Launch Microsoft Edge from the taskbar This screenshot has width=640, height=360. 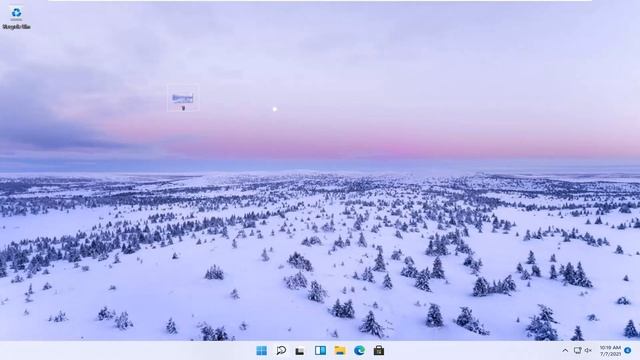pos(359,351)
